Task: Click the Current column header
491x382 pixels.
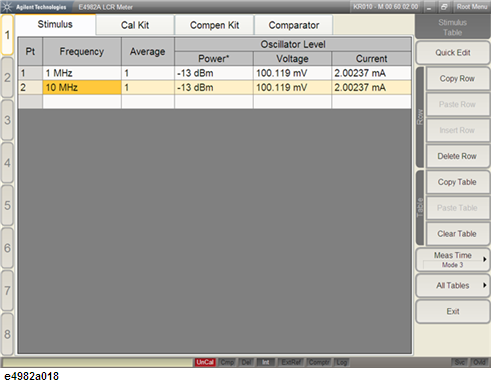Action: click(x=371, y=59)
